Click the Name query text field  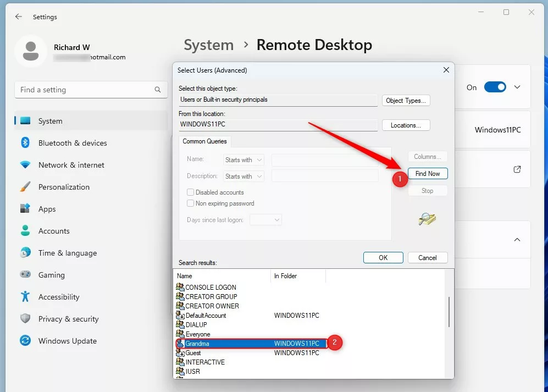325,160
